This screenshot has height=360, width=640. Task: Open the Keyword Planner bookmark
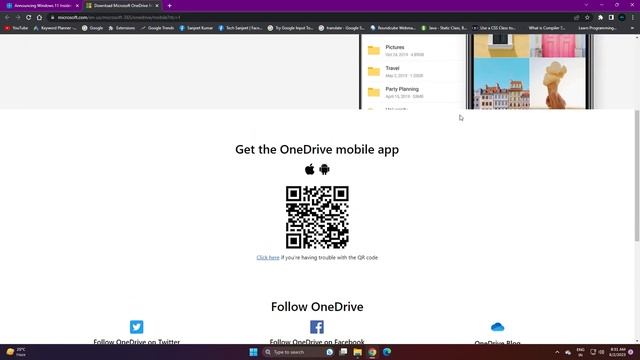[55, 28]
